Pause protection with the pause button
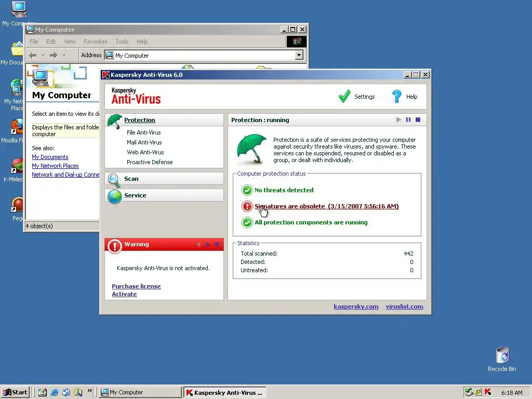 tap(408, 119)
